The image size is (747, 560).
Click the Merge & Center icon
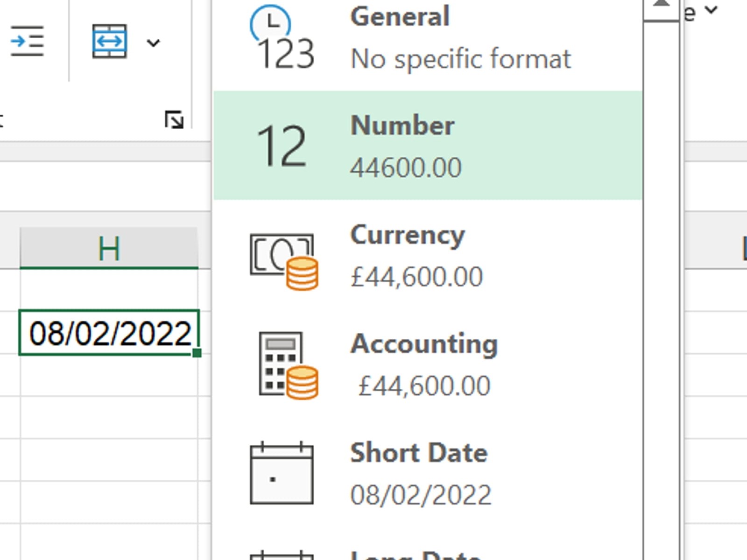[x=109, y=42]
